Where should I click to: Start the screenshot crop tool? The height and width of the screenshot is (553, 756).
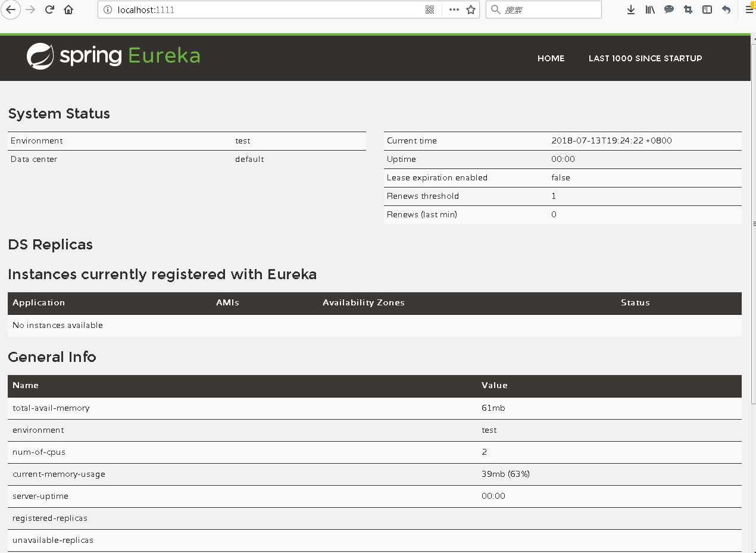tap(688, 10)
